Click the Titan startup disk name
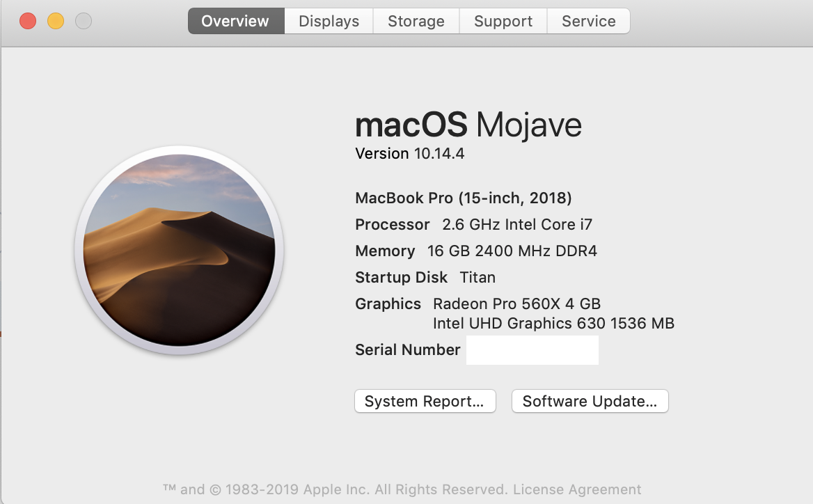This screenshot has width=813, height=504. coord(477,277)
